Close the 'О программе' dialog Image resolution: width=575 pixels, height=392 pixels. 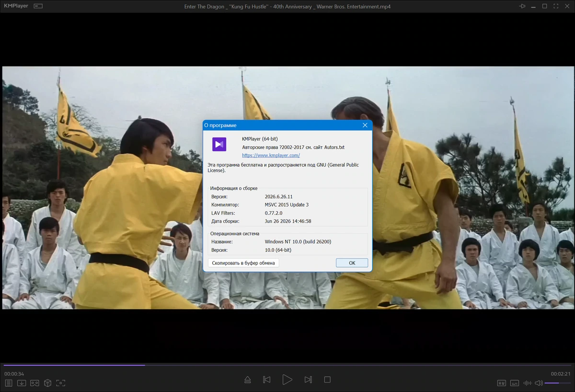point(365,125)
